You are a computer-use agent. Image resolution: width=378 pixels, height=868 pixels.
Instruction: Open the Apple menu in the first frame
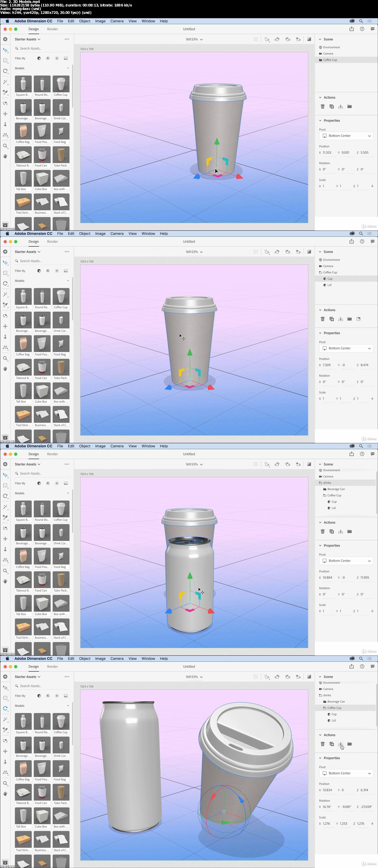pyautogui.click(x=7, y=21)
